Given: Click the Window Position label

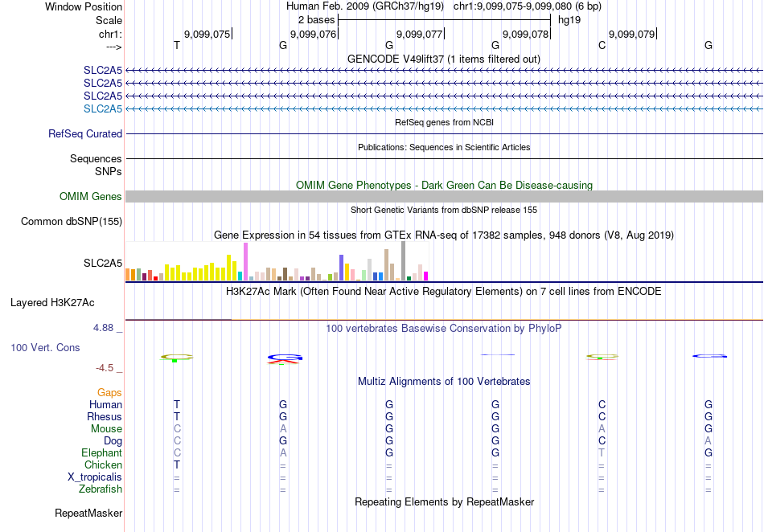Looking at the screenshot, I should click(84, 6).
